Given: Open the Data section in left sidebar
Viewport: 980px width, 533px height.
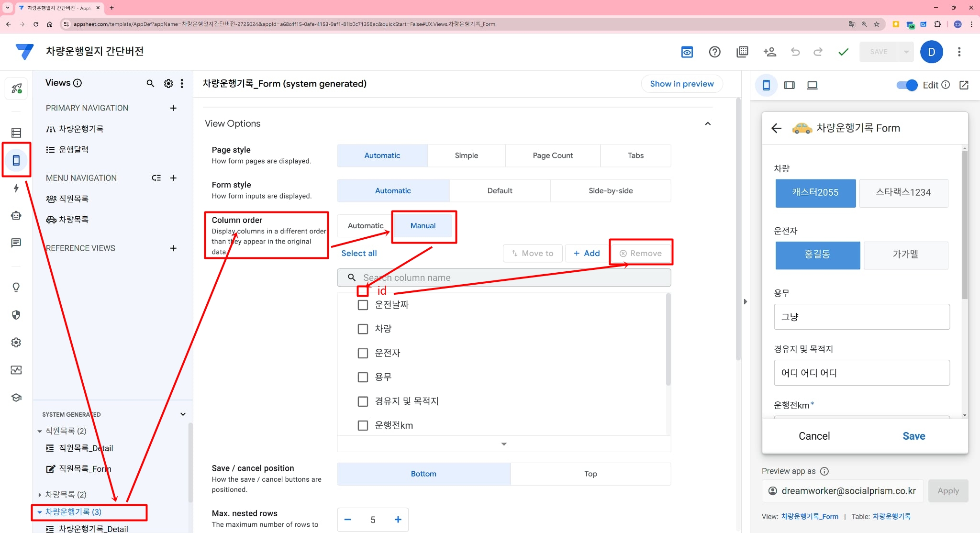Looking at the screenshot, I should click(x=16, y=133).
